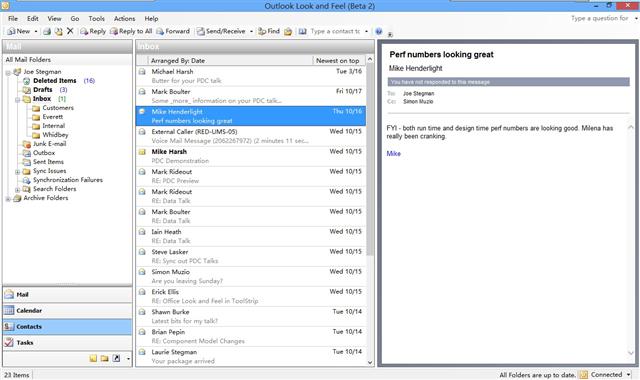Viewport: 640px width, 380px height.
Task: Select the Customers folder
Action: [x=58, y=108]
